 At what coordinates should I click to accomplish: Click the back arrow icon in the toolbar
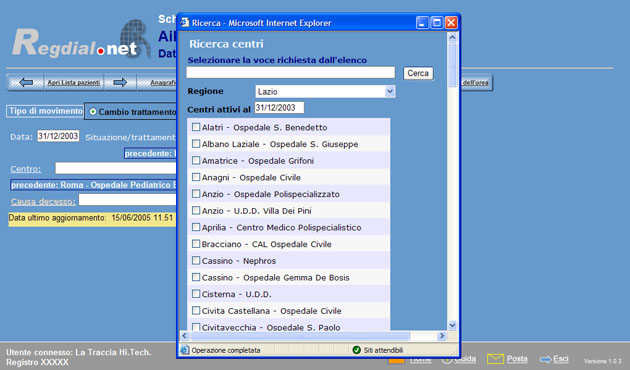pos(26,82)
